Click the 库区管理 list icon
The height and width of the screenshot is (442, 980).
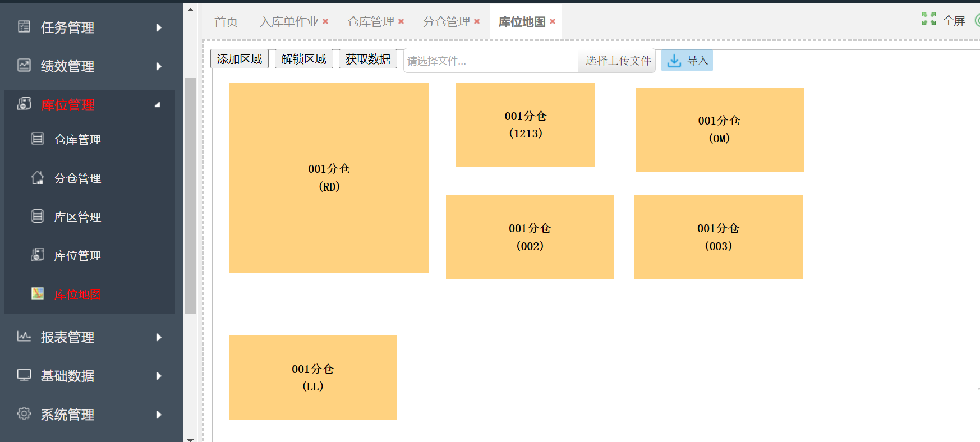tap(38, 216)
